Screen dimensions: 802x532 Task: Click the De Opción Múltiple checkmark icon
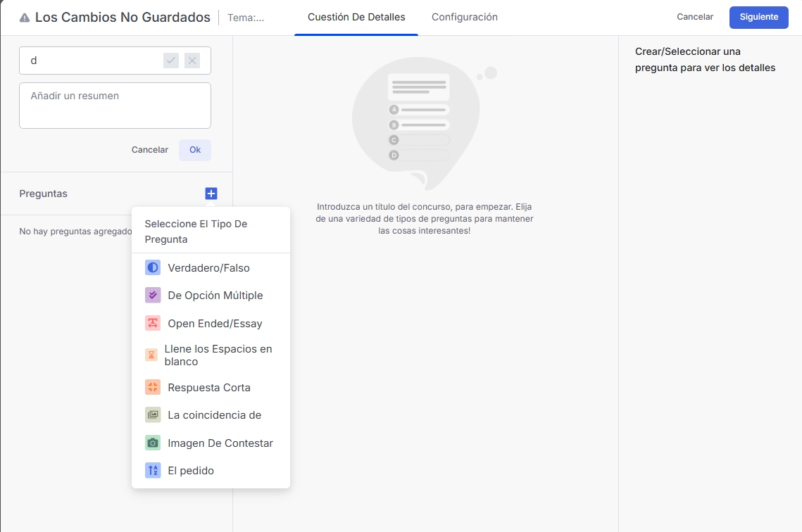pyautogui.click(x=152, y=296)
